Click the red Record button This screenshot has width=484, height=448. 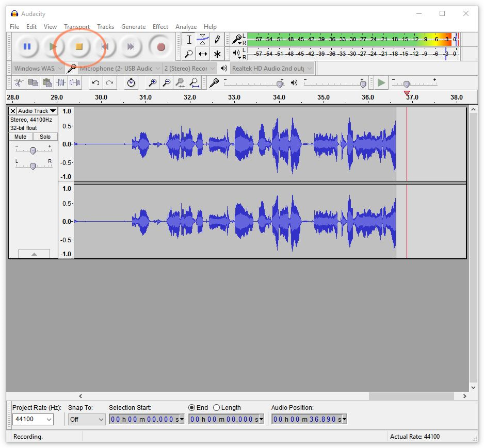click(x=161, y=47)
